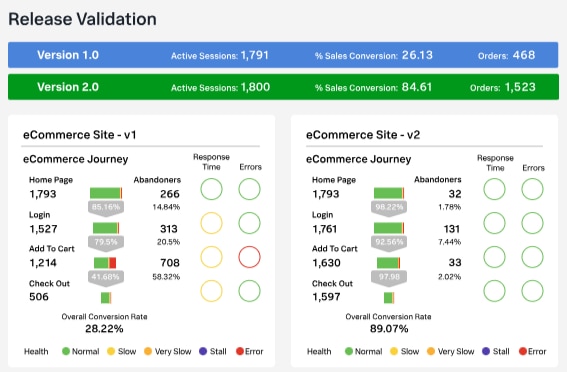This screenshot has width=567, height=372.
Task: Click v1 abandoners count 708
Action: (170, 263)
